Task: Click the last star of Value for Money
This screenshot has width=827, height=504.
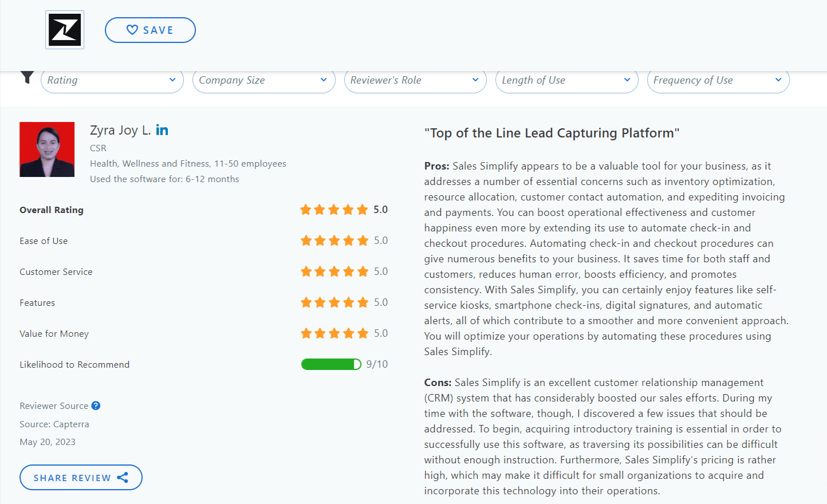Action: (x=363, y=333)
